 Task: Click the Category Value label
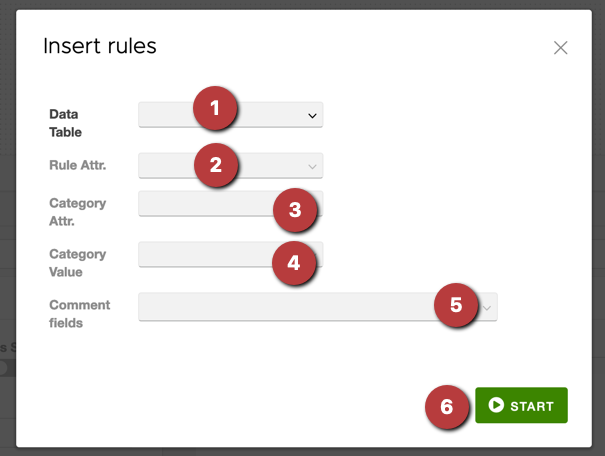(77, 262)
